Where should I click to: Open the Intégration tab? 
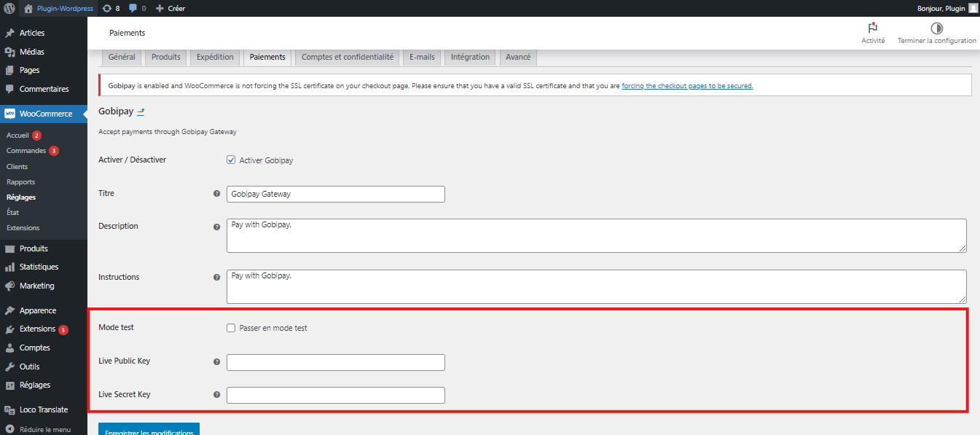(x=471, y=57)
